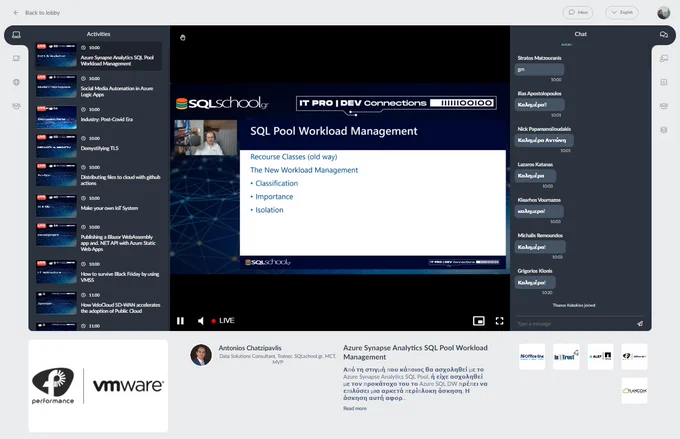Pause the live video
The width and height of the screenshot is (680, 439).
pyautogui.click(x=180, y=321)
